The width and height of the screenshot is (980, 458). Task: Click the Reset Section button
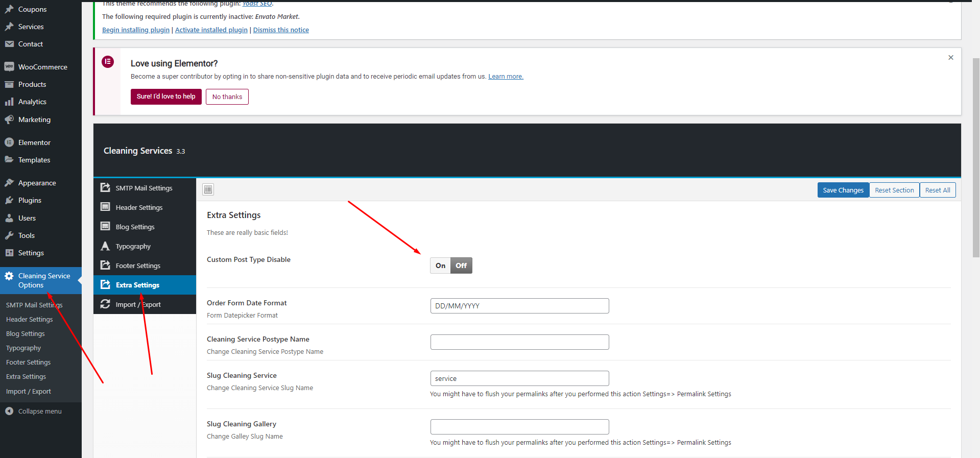coord(894,190)
